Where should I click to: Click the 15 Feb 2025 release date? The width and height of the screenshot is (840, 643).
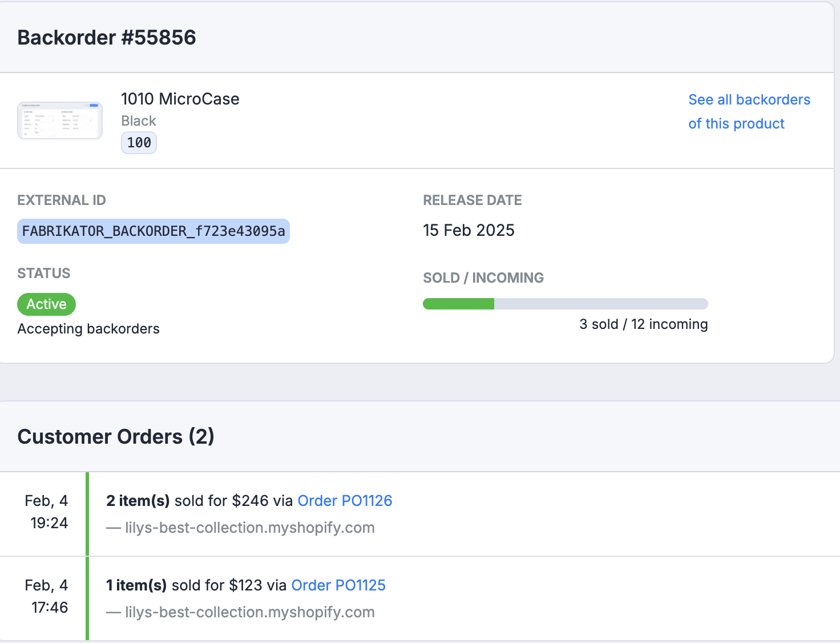pos(469,230)
